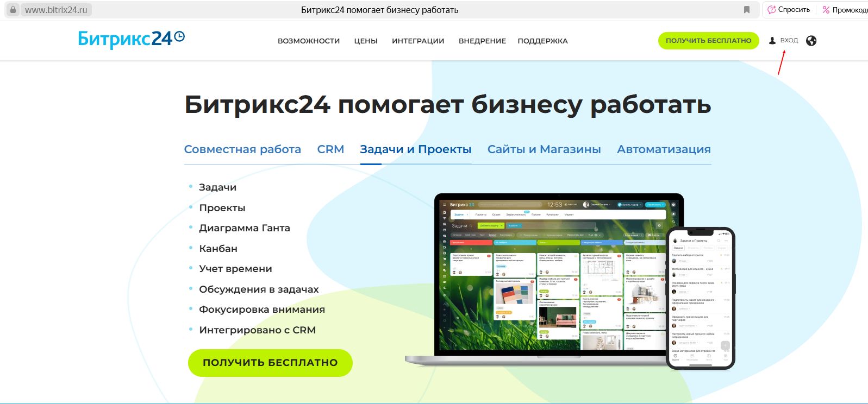This screenshot has width=868, height=404.
Task: Click the Bitrix24 logo
Action: point(131,39)
